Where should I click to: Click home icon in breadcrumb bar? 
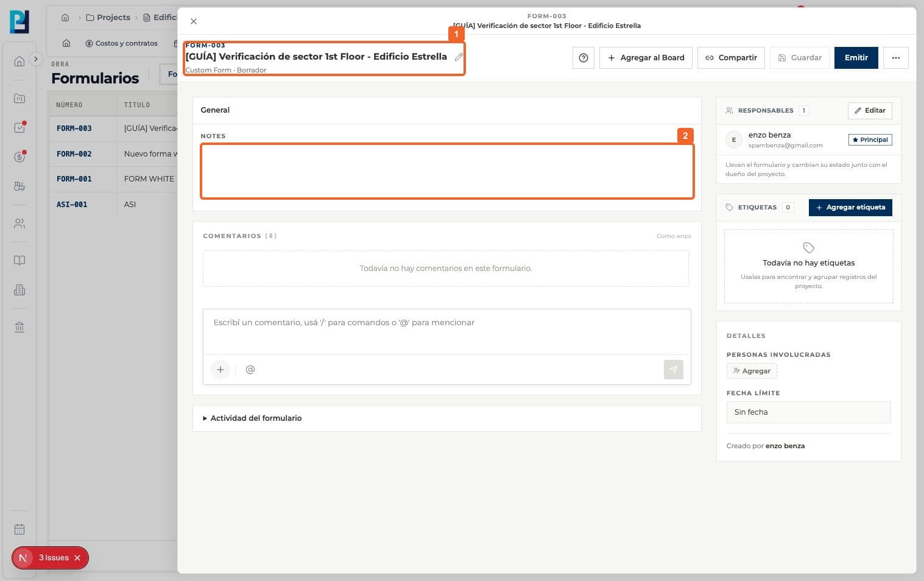[65, 18]
